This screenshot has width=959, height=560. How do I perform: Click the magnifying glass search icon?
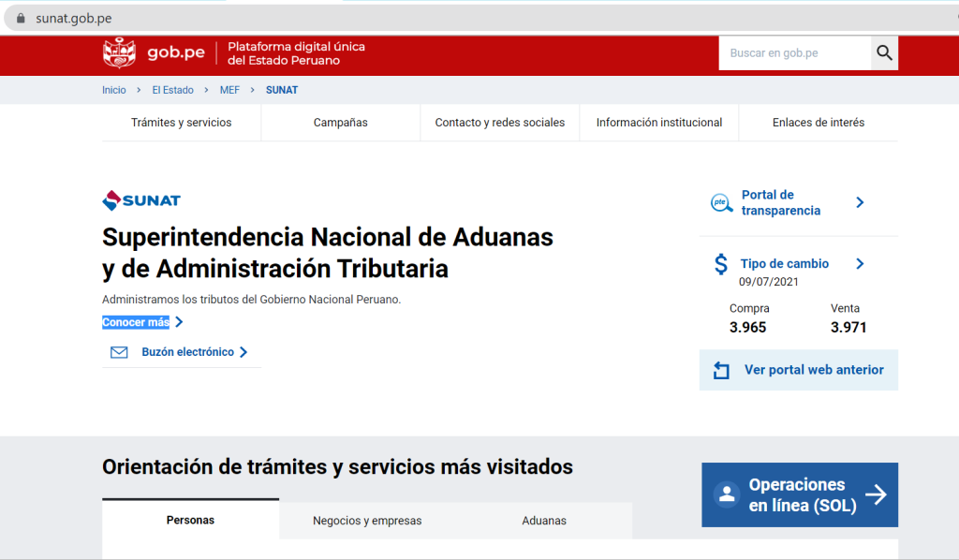click(884, 53)
